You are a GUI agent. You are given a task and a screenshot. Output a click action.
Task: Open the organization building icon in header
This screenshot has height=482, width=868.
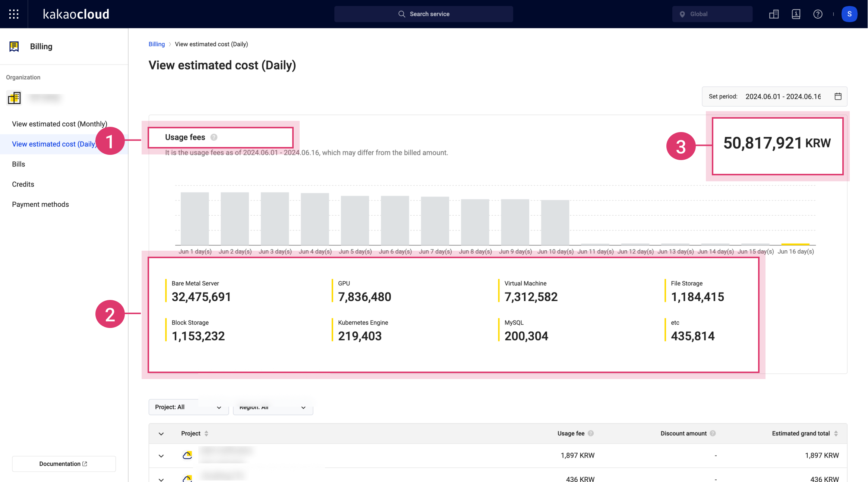(x=774, y=14)
